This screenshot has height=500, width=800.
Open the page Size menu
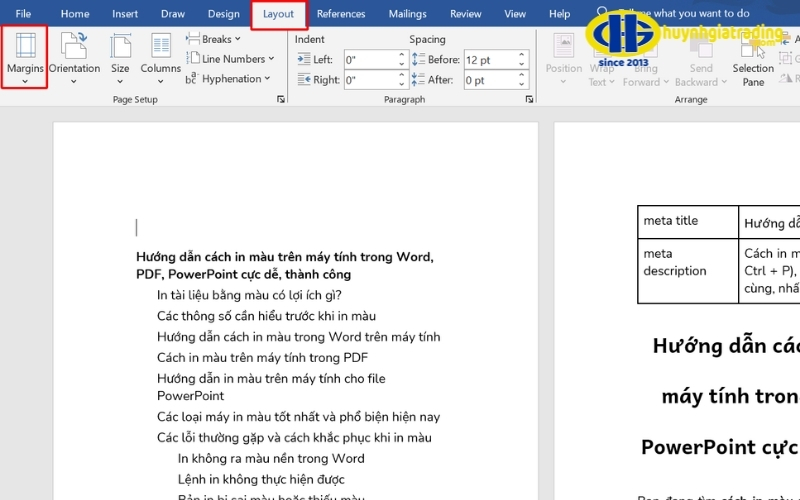coord(120,58)
